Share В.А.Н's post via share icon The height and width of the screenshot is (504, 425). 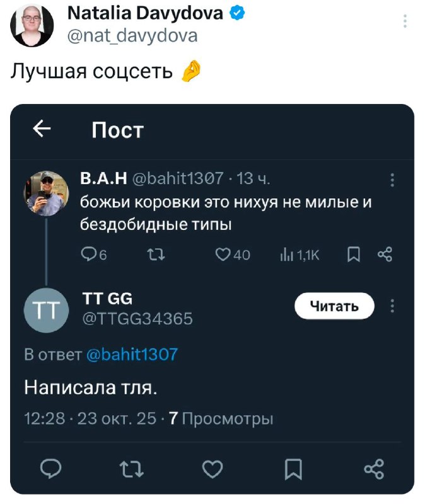(384, 255)
